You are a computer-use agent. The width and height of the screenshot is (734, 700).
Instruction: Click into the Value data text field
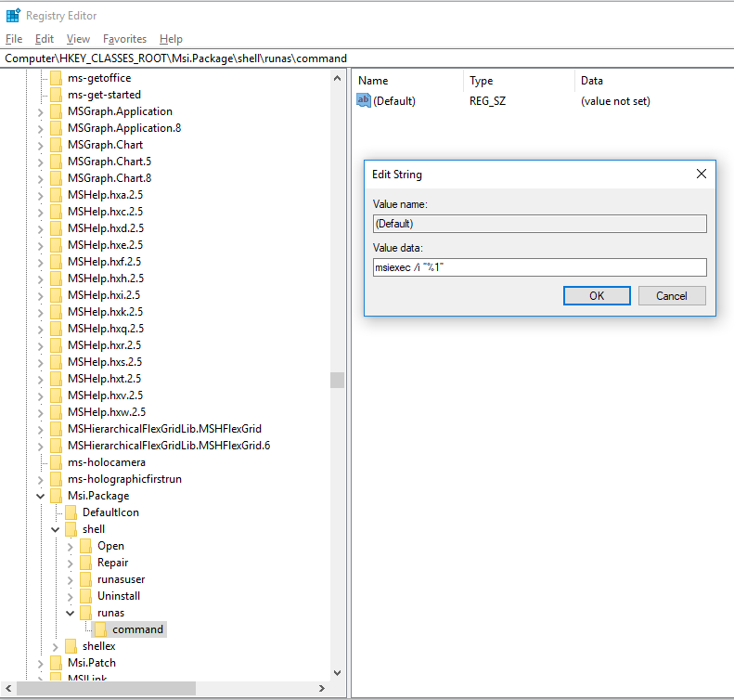[x=539, y=267]
